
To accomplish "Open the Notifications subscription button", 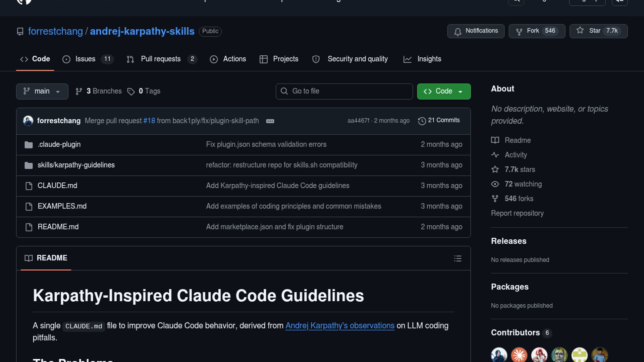I will pos(476,31).
